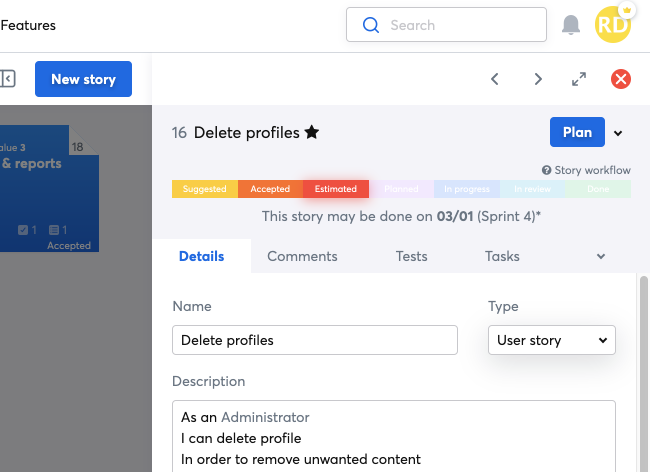The image size is (650, 472).
Task: Open the RD user avatar menu
Action: (x=612, y=25)
